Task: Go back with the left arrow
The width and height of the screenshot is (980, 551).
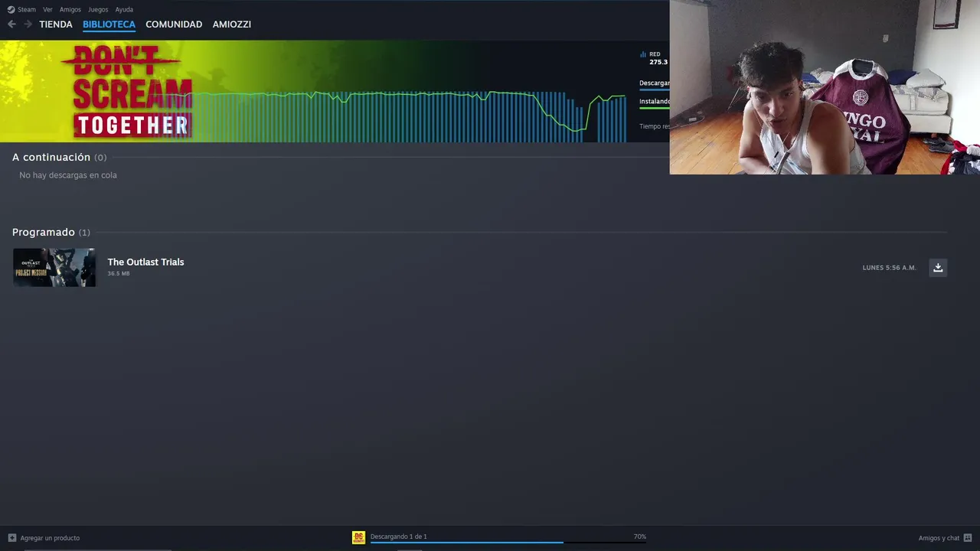Action: coord(11,24)
